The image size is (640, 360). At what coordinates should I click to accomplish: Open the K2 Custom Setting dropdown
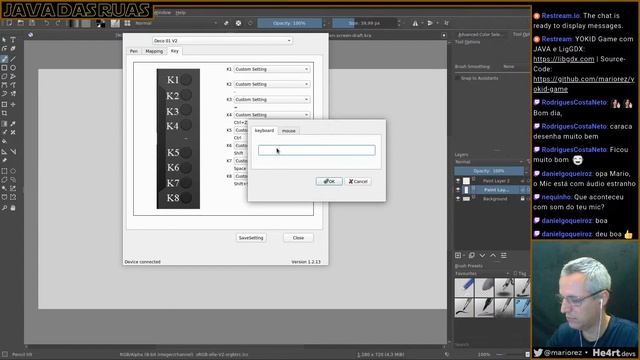tap(271, 84)
